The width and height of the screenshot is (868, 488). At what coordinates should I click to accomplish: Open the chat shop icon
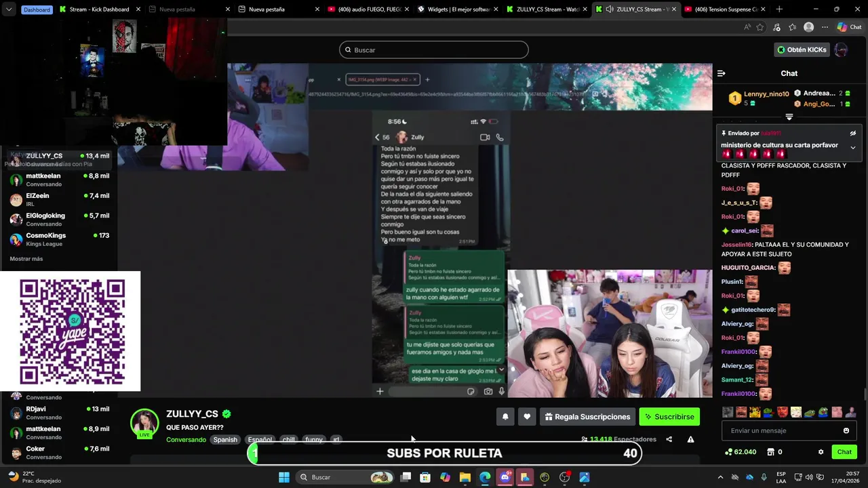point(771,452)
